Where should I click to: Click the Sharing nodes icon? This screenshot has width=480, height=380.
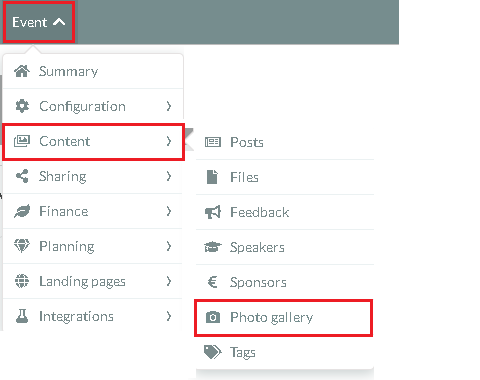click(22, 176)
